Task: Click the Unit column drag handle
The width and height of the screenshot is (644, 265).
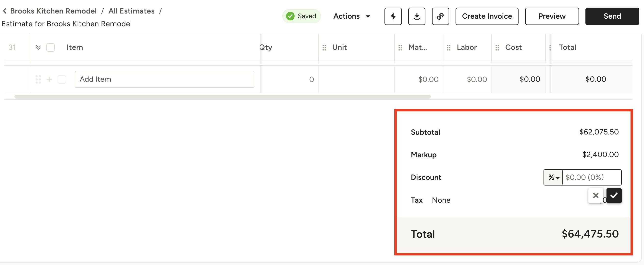Action: (x=324, y=48)
